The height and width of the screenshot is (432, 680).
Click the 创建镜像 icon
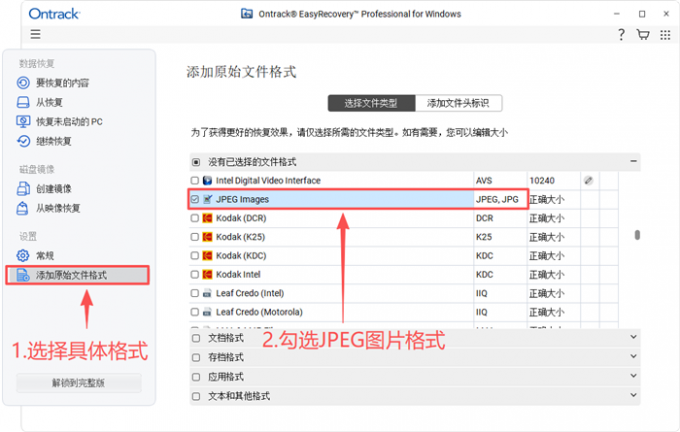(23, 189)
